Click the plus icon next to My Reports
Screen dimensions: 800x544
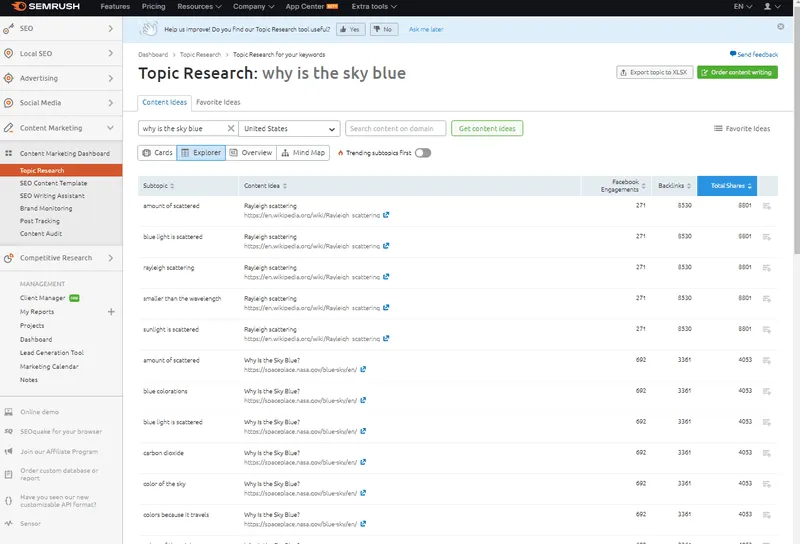pyautogui.click(x=111, y=311)
